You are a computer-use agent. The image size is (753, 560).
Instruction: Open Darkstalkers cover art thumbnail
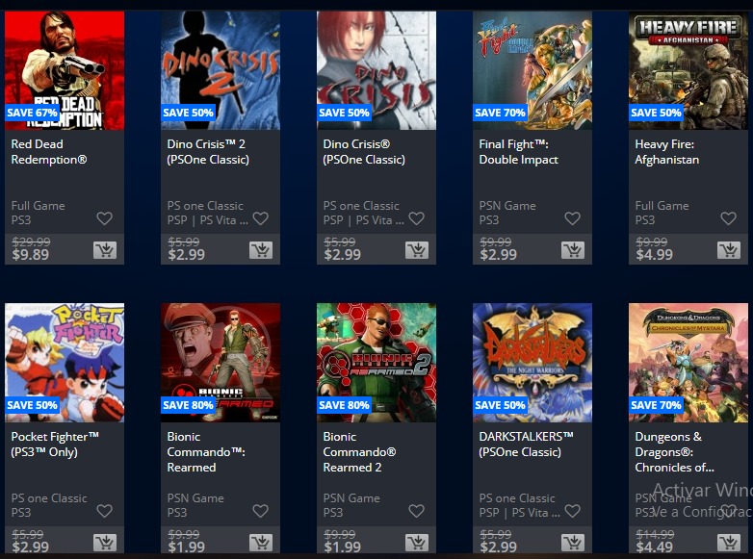tap(532, 363)
